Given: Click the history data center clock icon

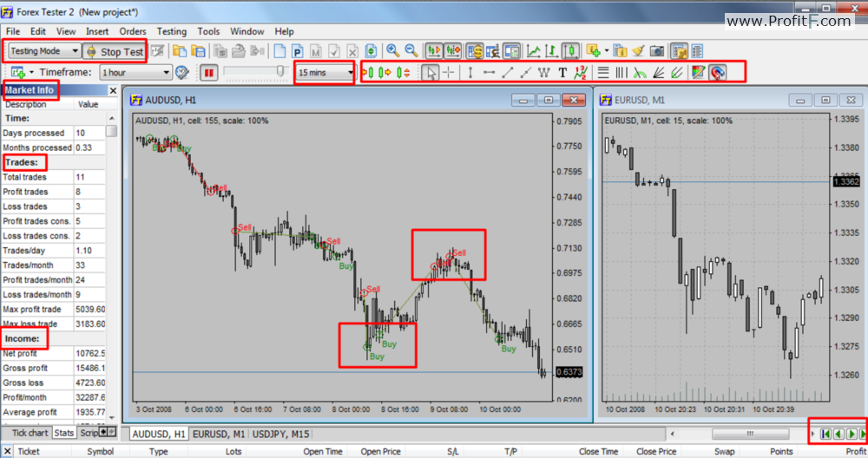Looking at the screenshot, I should tap(182, 73).
